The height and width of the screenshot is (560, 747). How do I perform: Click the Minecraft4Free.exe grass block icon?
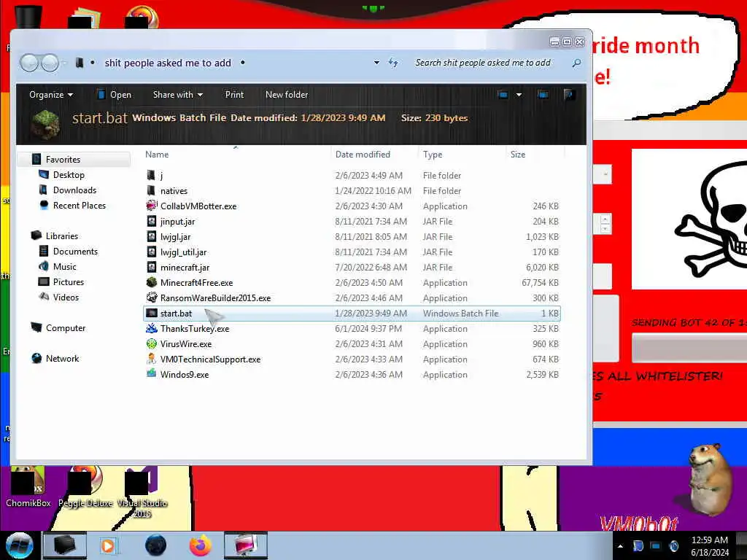click(152, 282)
